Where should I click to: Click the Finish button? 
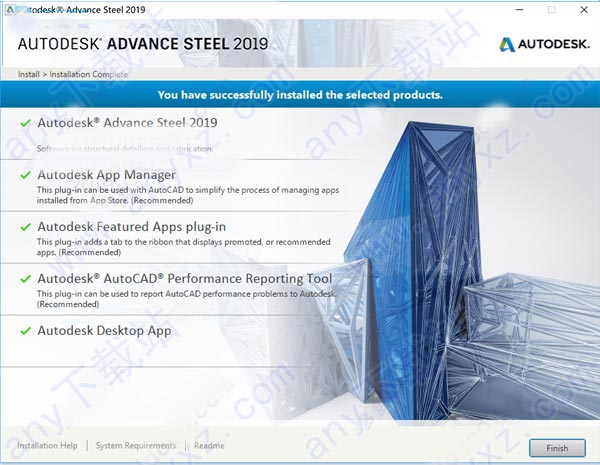(557, 448)
